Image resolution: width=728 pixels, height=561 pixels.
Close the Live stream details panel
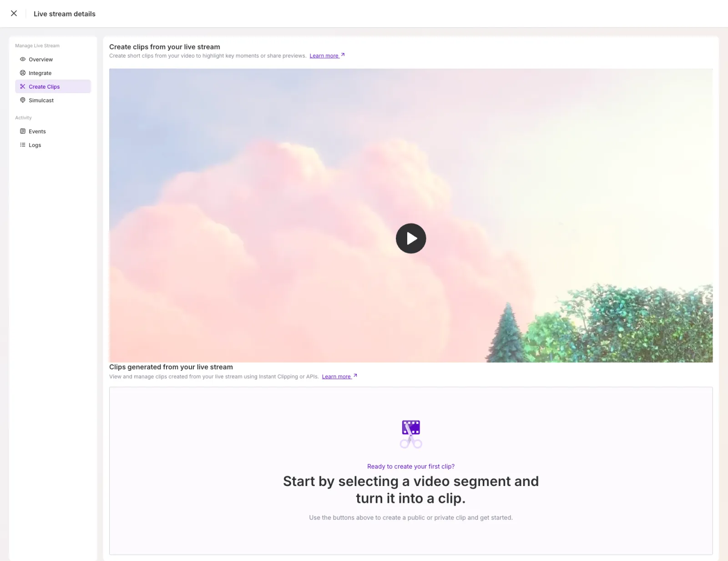click(14, 14)
